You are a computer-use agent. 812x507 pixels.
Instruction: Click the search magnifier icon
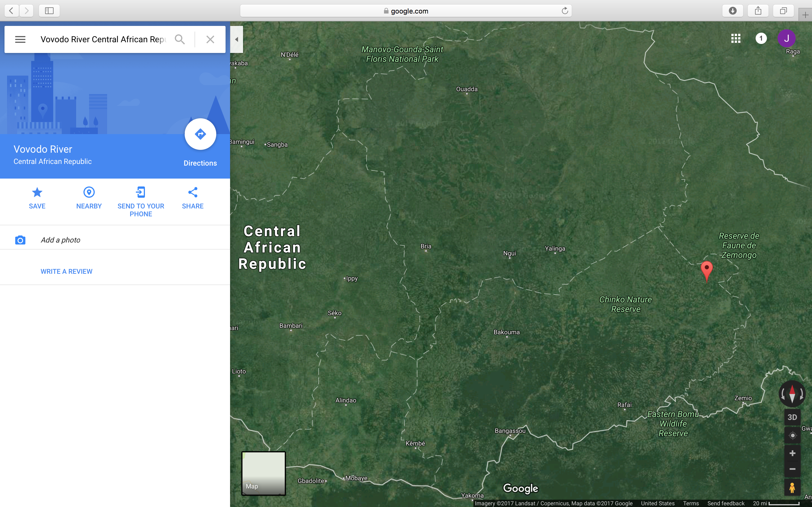[x=180, y=39]
